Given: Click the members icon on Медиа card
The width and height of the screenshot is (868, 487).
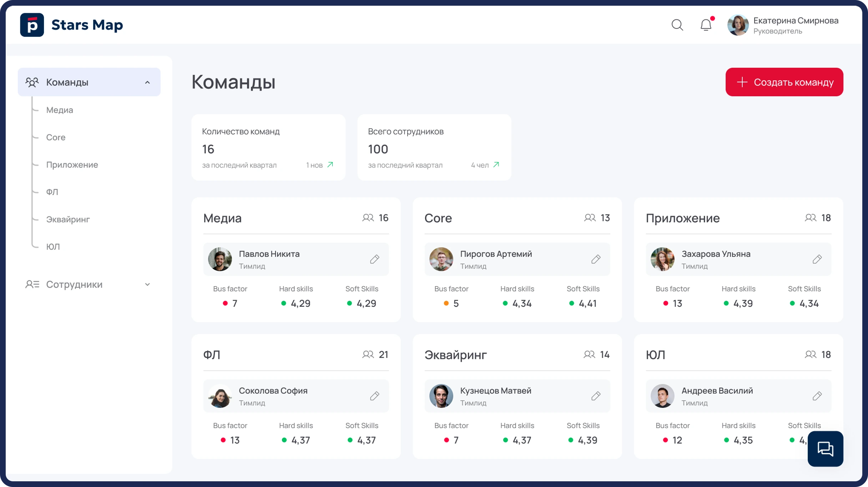Looking at the screenshot, I should tap(368, 218).
